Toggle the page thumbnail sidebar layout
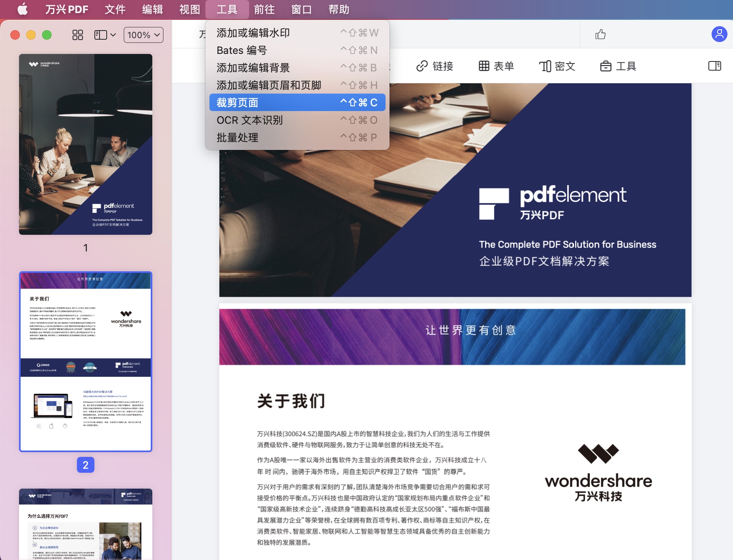This screenshot has width=733, height=560. [x=101, y=35]
